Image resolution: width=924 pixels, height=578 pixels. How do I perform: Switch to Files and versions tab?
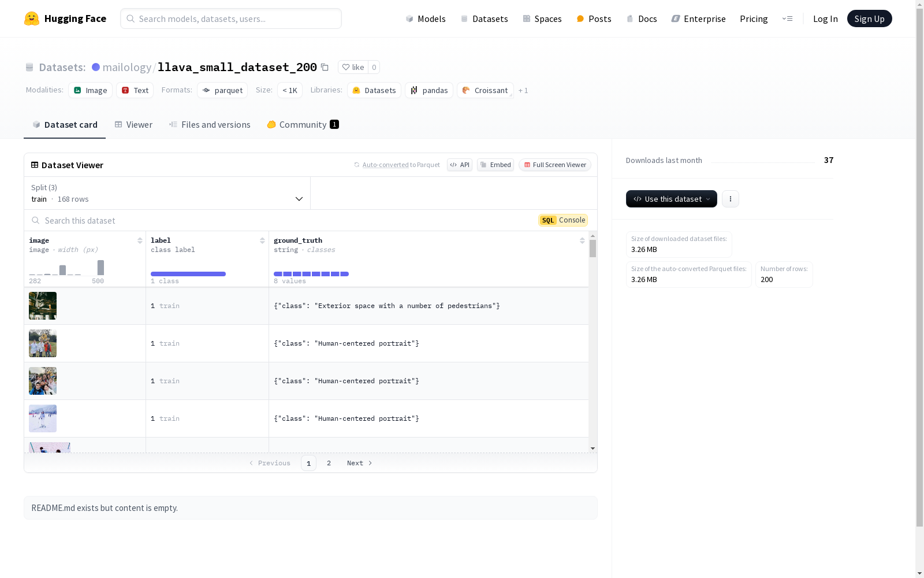[x=210, y=125]
